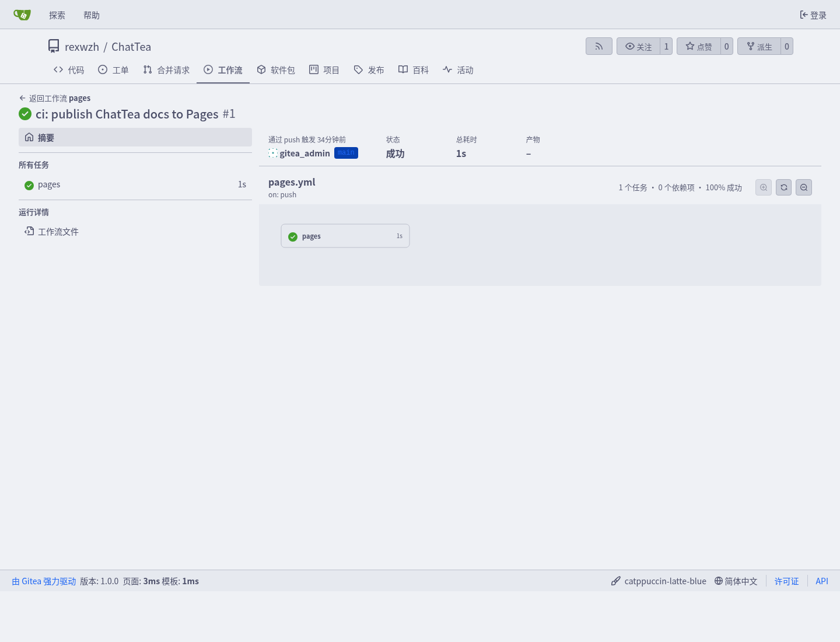The height and width of the screenshot is (642, 840).
Task: Click the pages.yml workflow title
Action: point(292,182)
